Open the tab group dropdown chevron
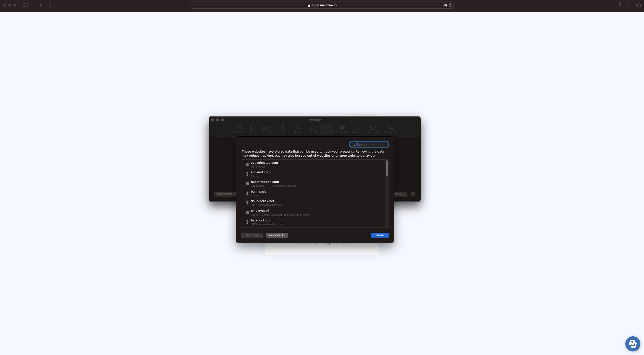 (33, 5)
